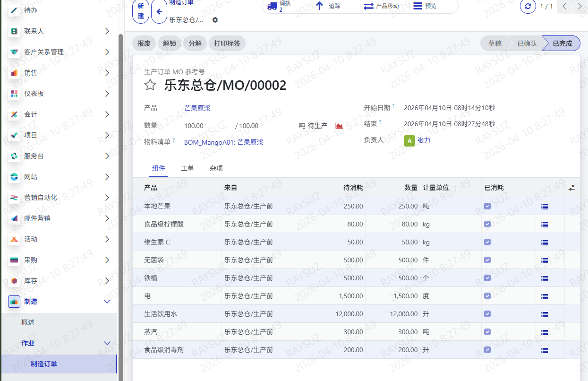Open the gear actions menu
The width and height of the screenshot is (588, 381).
(x=215, y=20)
